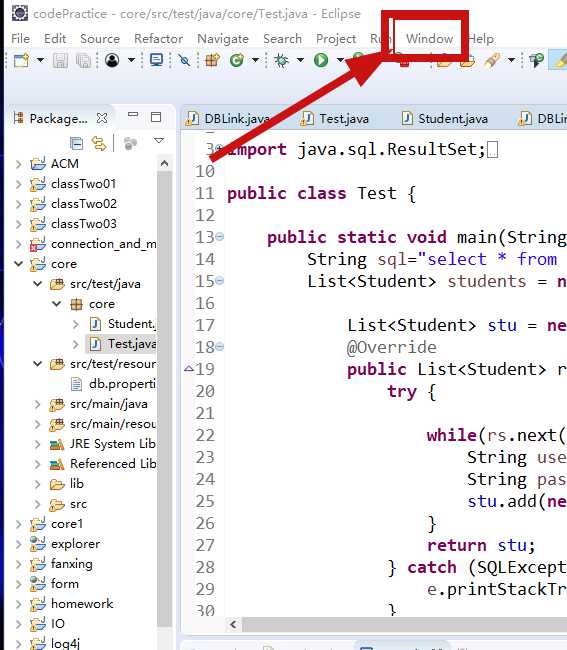Click the Save disk icon
Screen dimensions: 567x650
(x=60, y=61)
